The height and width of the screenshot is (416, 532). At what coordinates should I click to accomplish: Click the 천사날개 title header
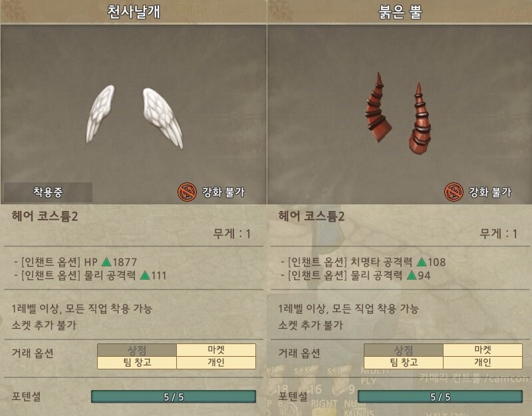[x=134, y=11]
